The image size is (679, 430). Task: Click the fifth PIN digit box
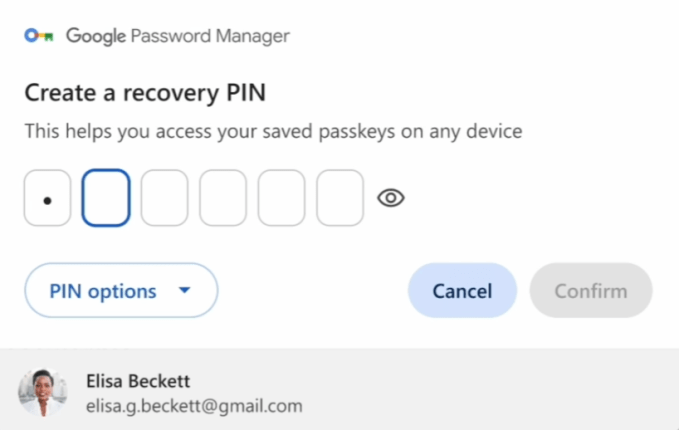[x=281, y=198]
